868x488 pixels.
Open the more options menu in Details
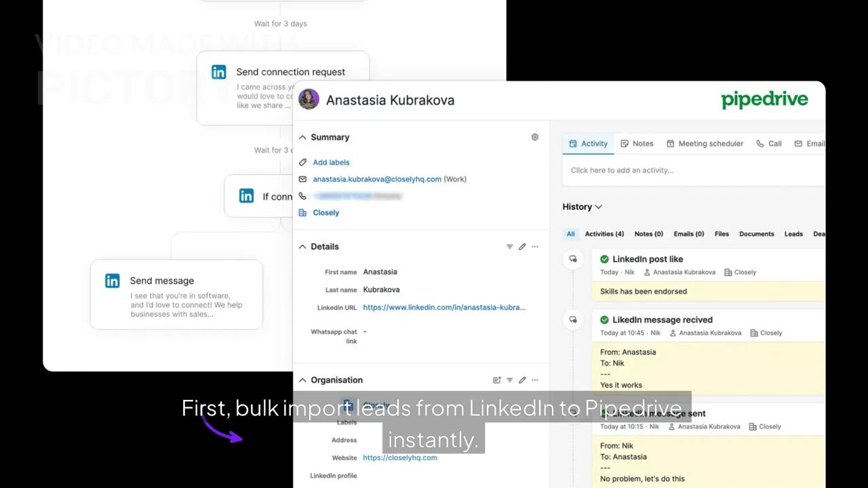[534, 247]
